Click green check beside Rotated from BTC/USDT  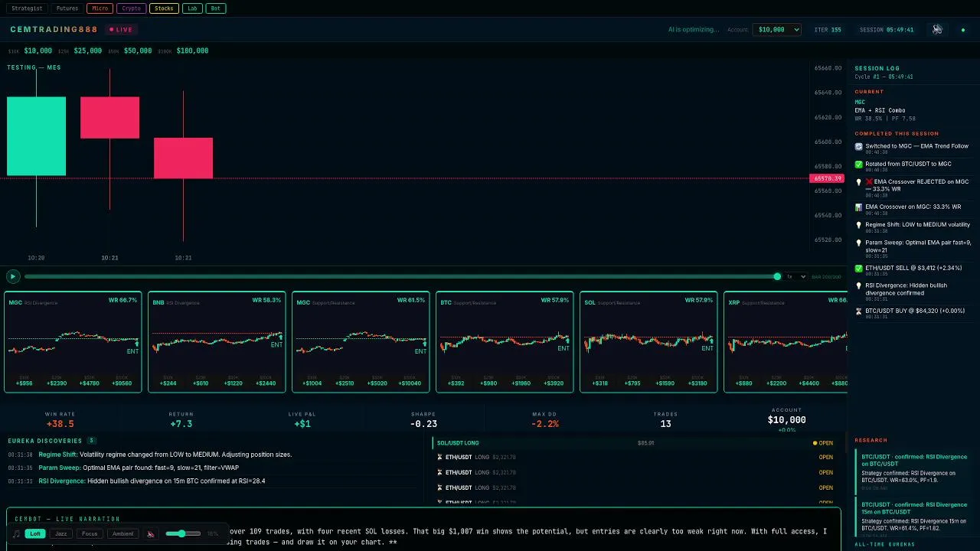858,165
